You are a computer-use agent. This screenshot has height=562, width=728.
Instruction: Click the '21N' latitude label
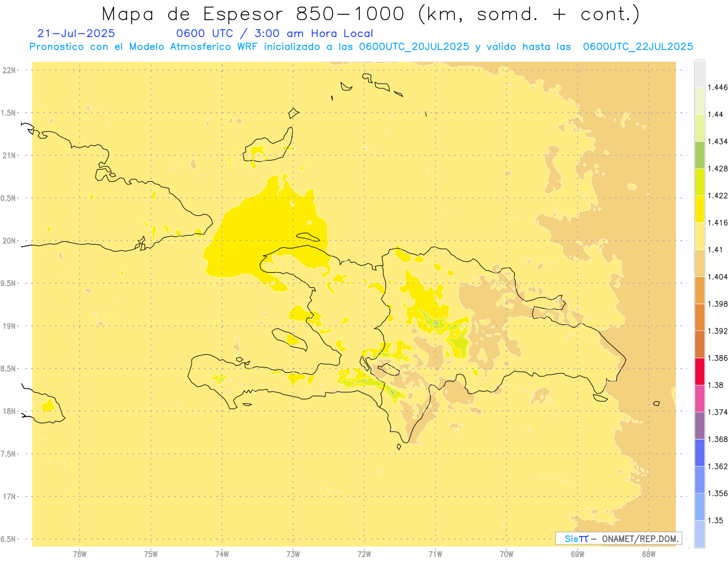click(x=10, y=155)
